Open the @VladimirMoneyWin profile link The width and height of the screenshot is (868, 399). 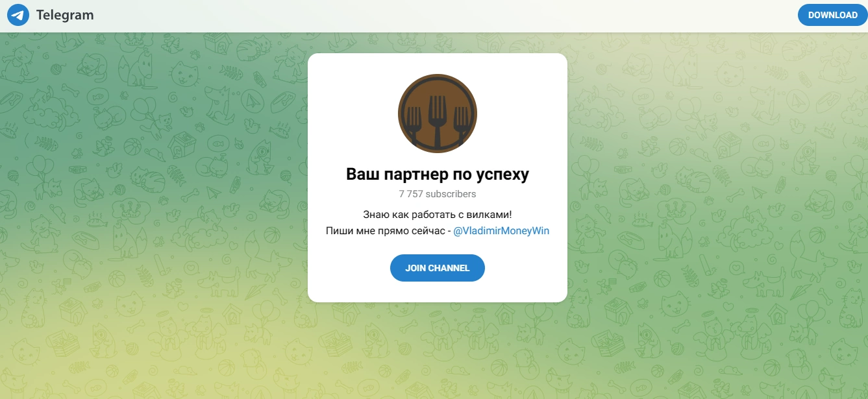tap(501, 231)
